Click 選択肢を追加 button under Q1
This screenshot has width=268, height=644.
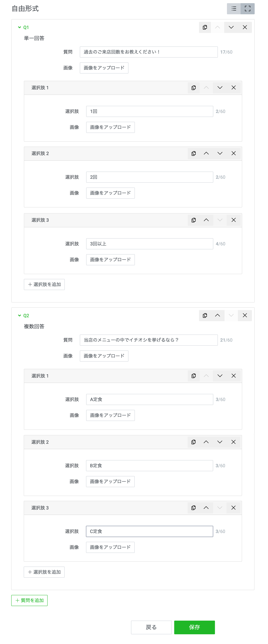coord(44,285)
